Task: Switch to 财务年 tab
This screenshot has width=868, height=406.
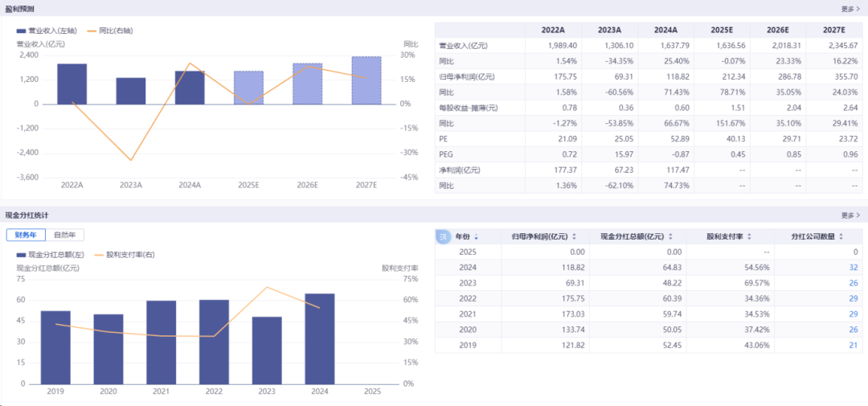Action: coord(26,235)
